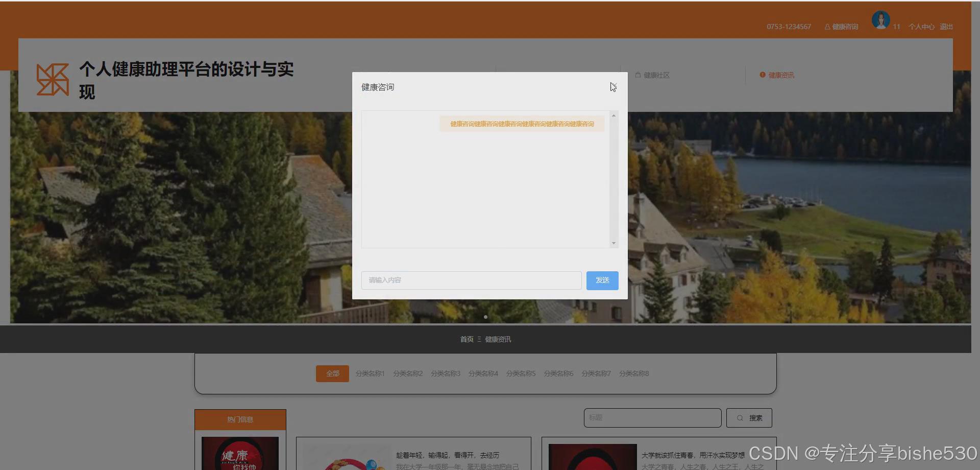Select the 分类名称1 category
The width and height of the screenshot is (980, 470).
(x=370, y=373)
